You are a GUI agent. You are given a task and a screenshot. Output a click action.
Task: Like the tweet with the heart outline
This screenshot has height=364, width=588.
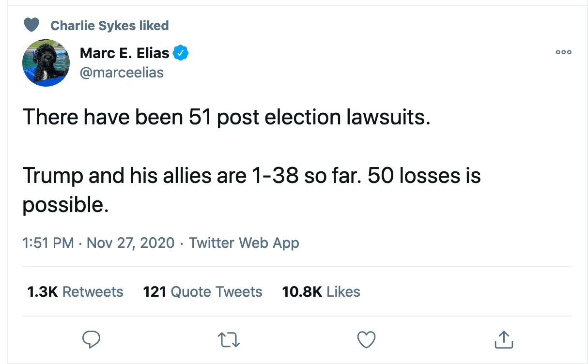click(366, 339)
